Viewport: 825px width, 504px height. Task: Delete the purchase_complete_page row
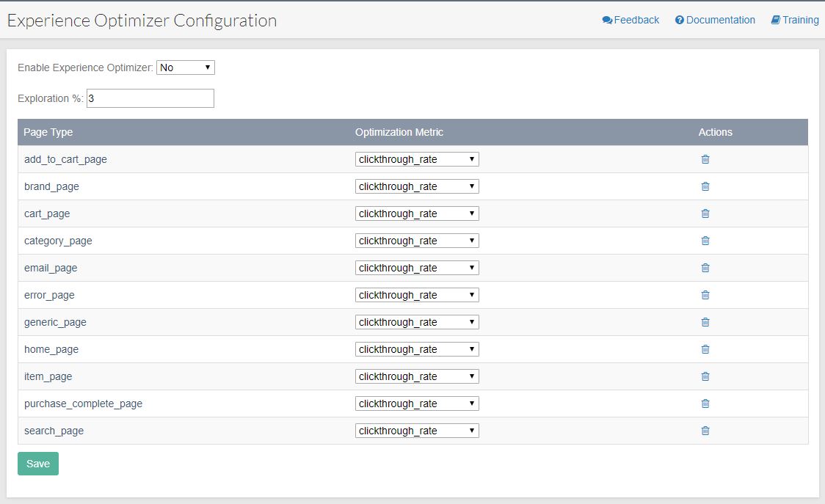[x=705, y=403]
